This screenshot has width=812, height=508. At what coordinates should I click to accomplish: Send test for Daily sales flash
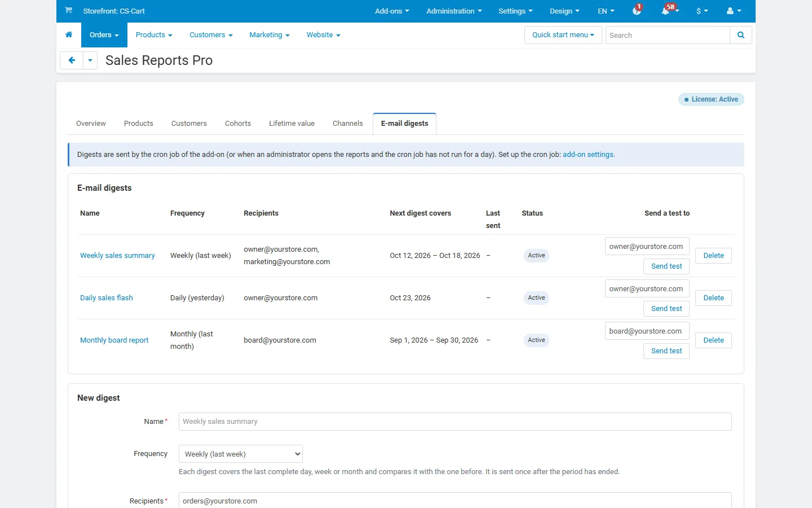click(x=667, y=309)
